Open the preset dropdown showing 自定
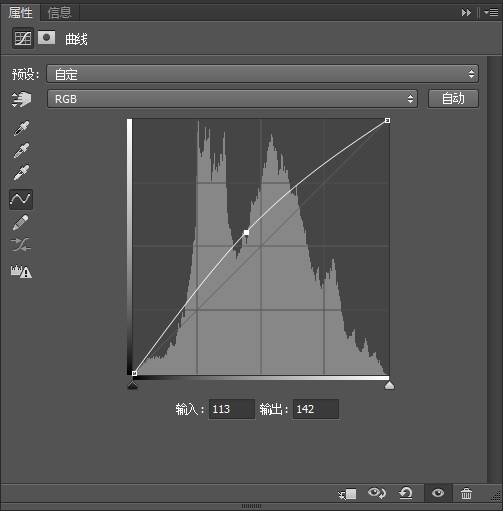This screenshot has height=511, width=503. point(262,74)
